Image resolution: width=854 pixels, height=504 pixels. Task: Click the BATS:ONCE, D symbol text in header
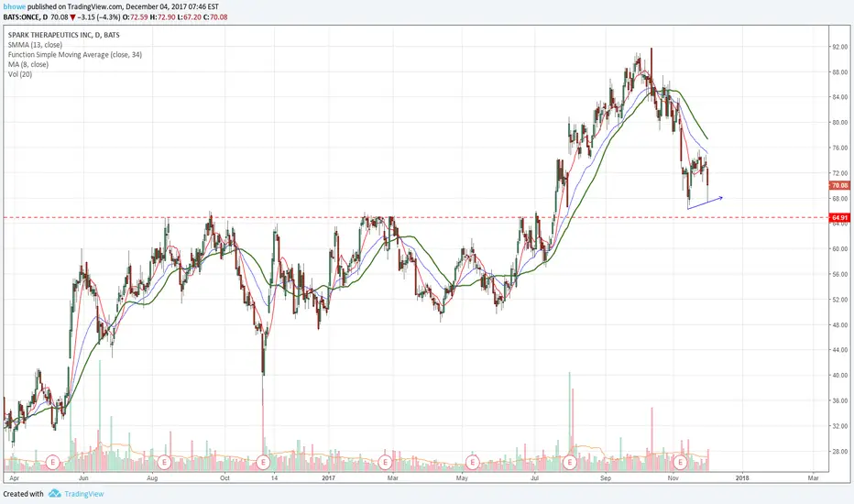pos(25,17)
